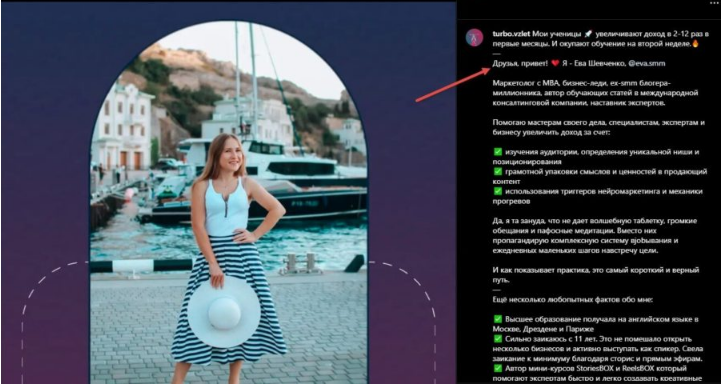The image size is (724, 384).
Task: Click the green checkmark before 'Сильно заикаюсь'
Action: 497,339
